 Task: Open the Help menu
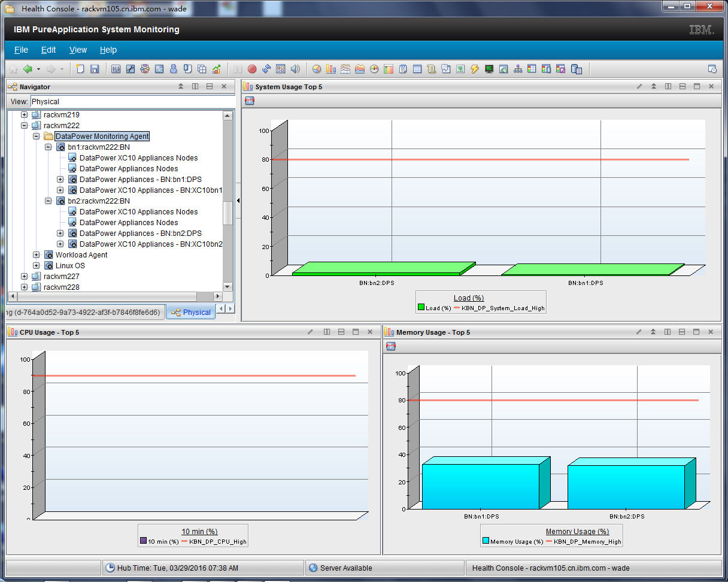108,50
